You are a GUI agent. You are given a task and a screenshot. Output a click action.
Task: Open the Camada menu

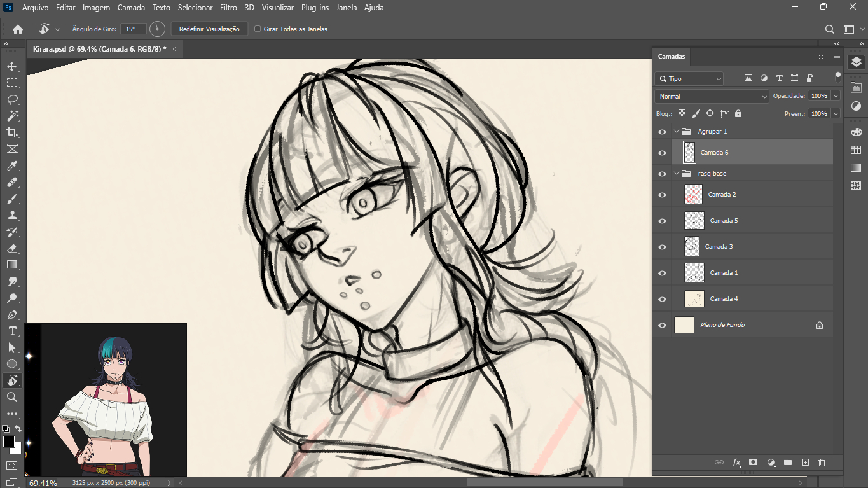click(131, 8)
